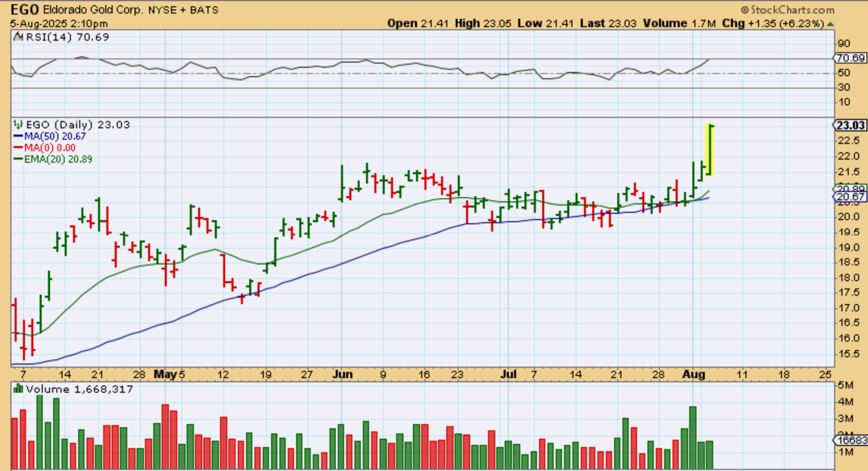Click the RSI(14) 70.69 panel label

tap(67, 37)
